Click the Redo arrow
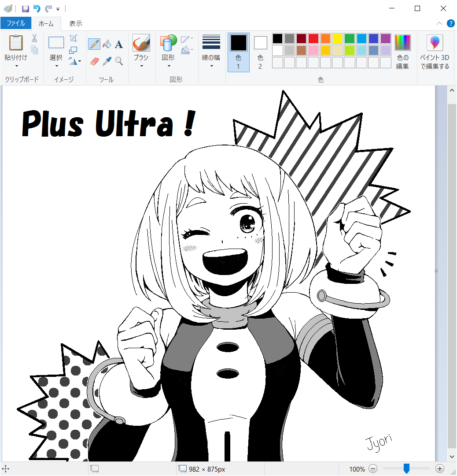The height and width of the screenshot is (476, 457). tap(48, 9)
